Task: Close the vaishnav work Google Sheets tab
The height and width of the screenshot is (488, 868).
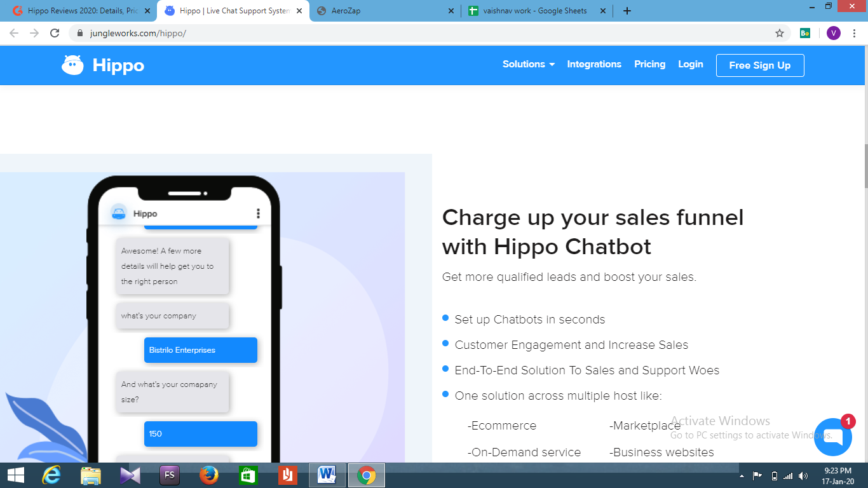Action: pos(603,11)
